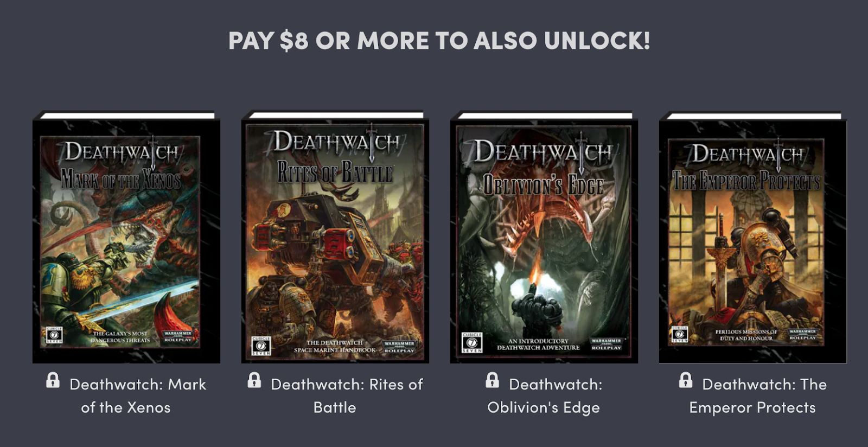The height and width of the screenshot is (447, 868).
Task: Open The Emperor Protects book cover
Action: click(x=753, y=237)
